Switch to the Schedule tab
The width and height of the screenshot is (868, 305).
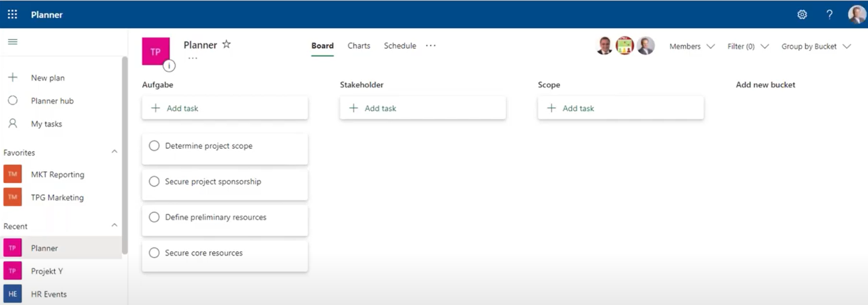[400, 46]
